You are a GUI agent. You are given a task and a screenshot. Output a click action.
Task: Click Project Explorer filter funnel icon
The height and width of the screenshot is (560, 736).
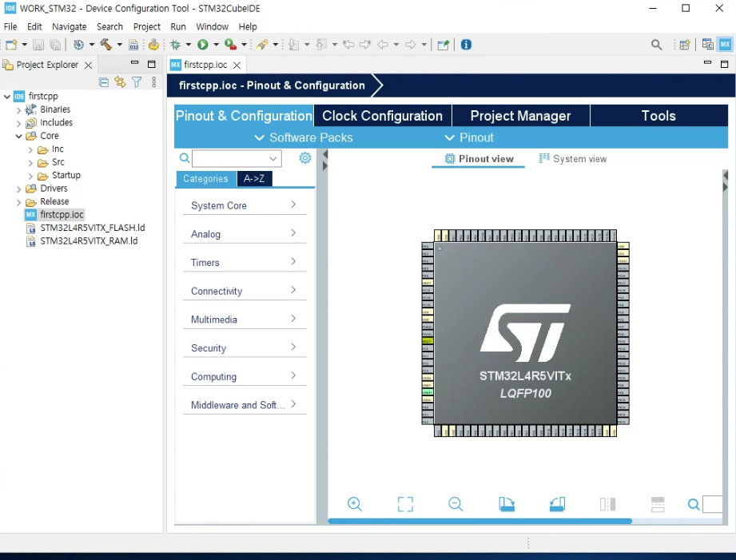coord(137,82)
